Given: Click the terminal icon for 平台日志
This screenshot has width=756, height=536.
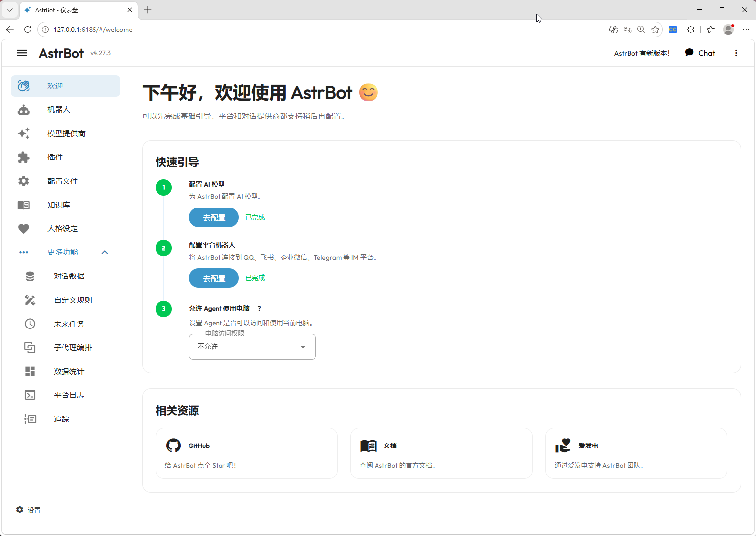Looking at the screenshot, I should (x=30, y=395).
